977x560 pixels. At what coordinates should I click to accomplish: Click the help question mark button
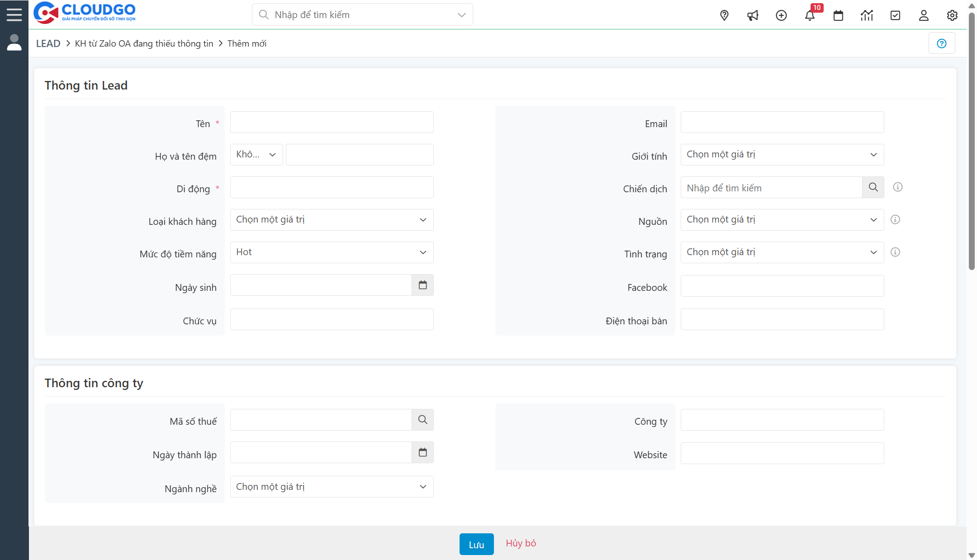pos(942,43)
